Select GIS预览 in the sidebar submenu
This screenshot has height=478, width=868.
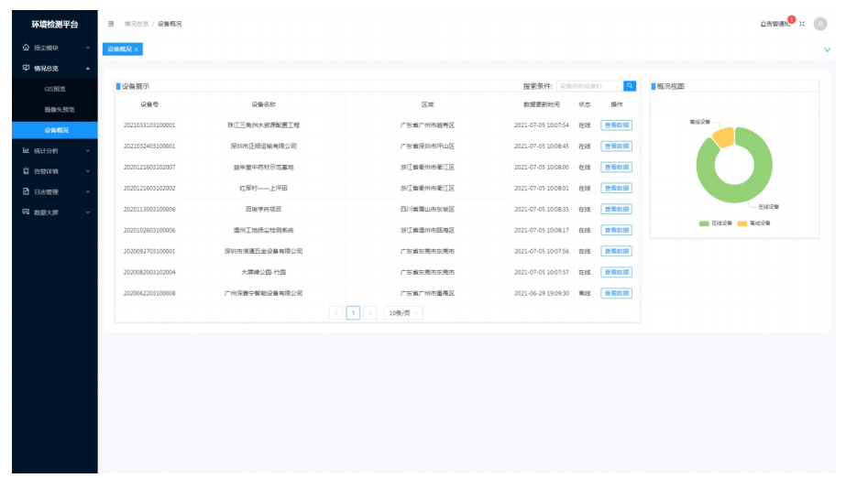pyautogui.click(x=55, y=89)
